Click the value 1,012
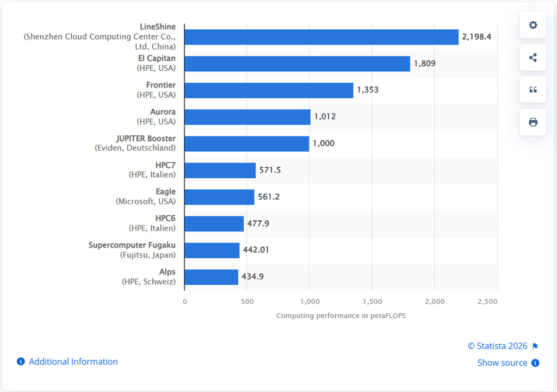The width and height of the screenshot is (557, 392). pos(325,116)
